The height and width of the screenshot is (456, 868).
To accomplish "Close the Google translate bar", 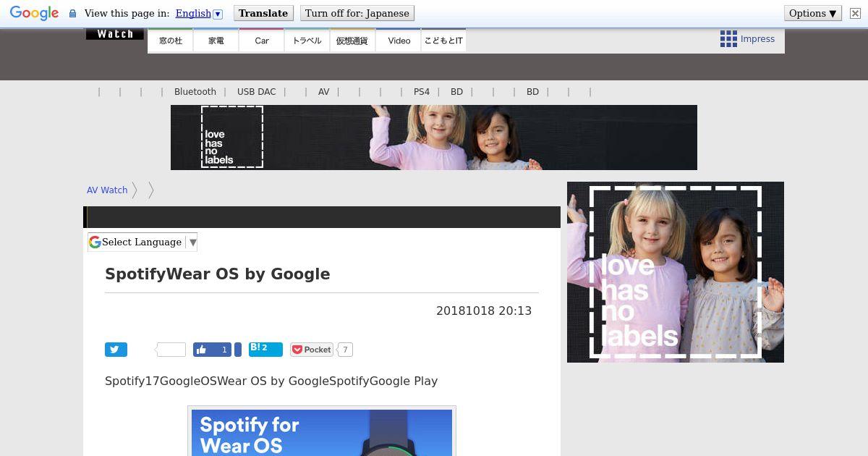I will point(854,13).
